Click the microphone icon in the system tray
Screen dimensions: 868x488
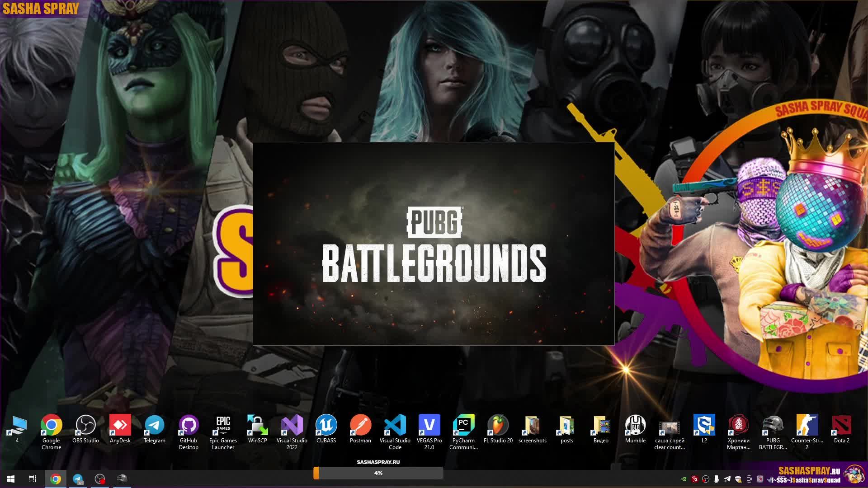tap(716, 479)
